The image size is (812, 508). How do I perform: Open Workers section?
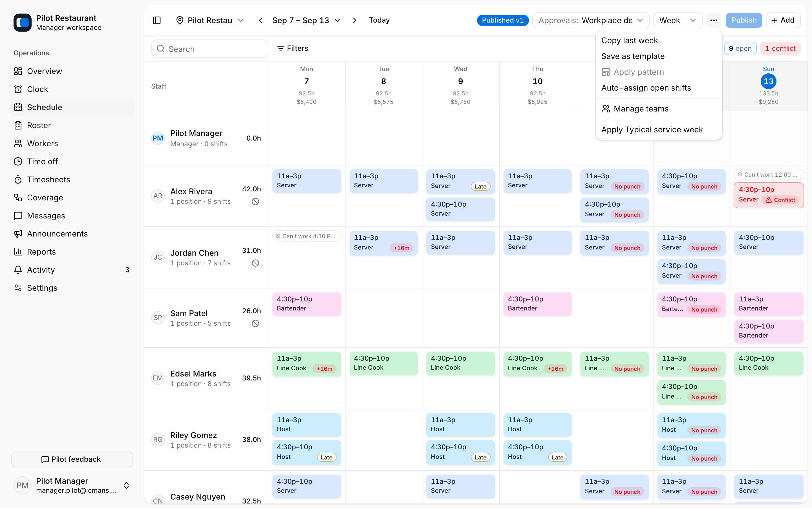click(x=72, y=143)
